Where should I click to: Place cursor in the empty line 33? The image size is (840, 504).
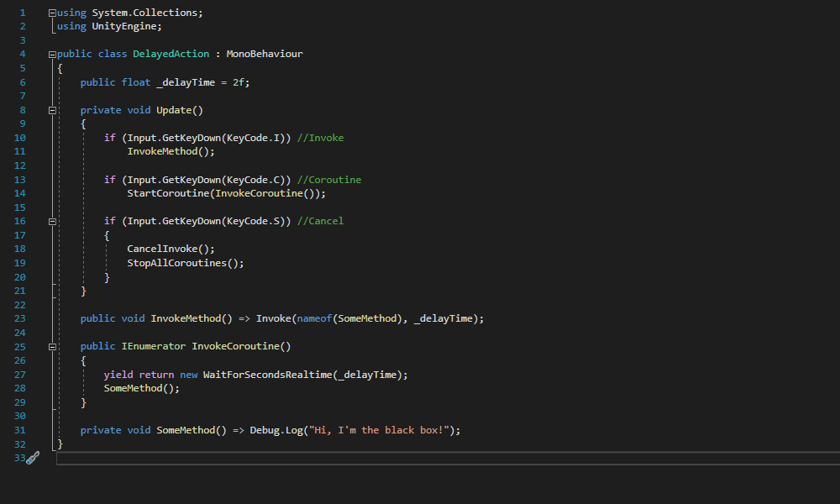(448, 458)
